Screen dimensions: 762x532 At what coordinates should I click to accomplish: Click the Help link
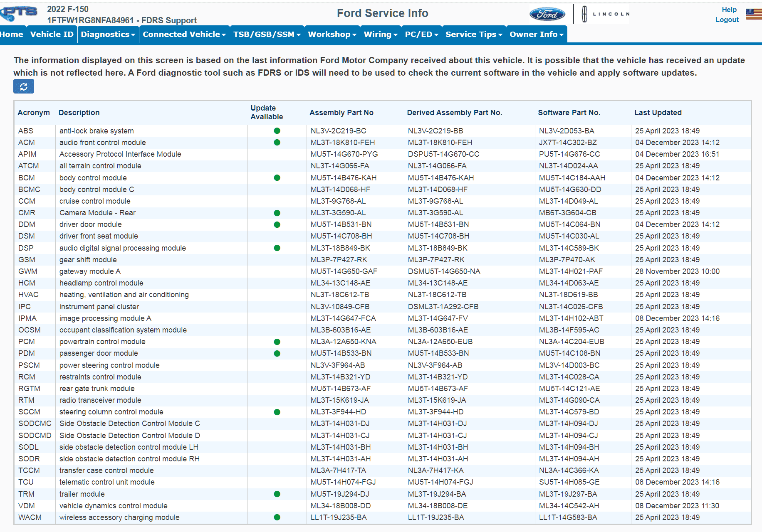click(729, 10)
